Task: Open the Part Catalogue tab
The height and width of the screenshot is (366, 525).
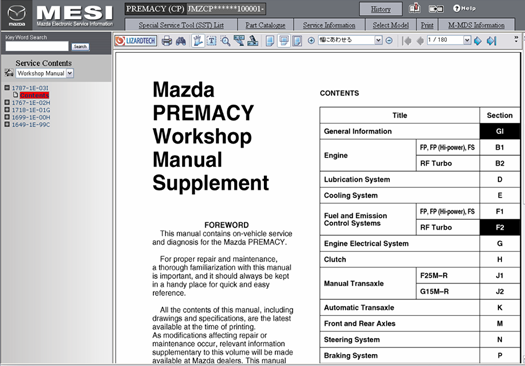Action: pos(265,25)
